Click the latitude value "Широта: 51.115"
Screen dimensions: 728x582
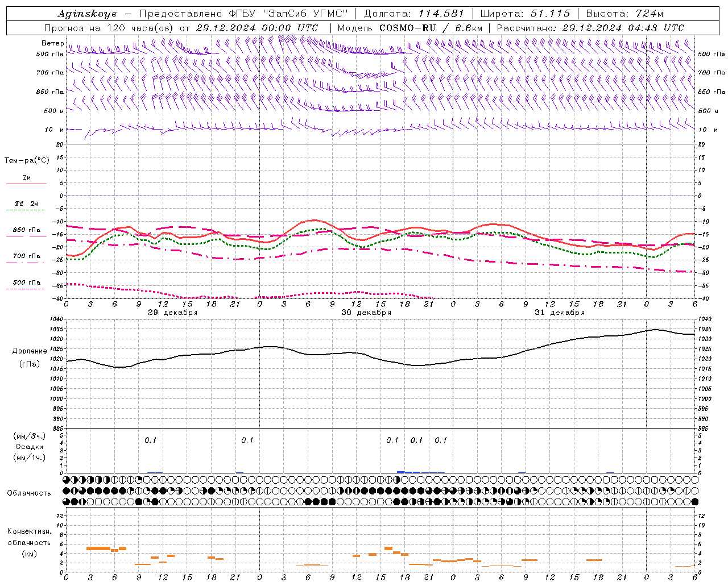click(x=525, y=14)
